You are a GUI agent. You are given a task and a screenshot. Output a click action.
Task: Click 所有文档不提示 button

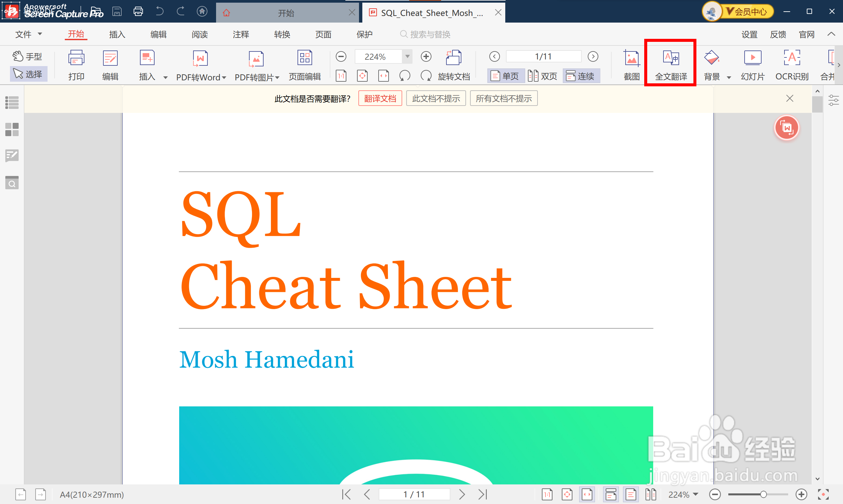503,99
